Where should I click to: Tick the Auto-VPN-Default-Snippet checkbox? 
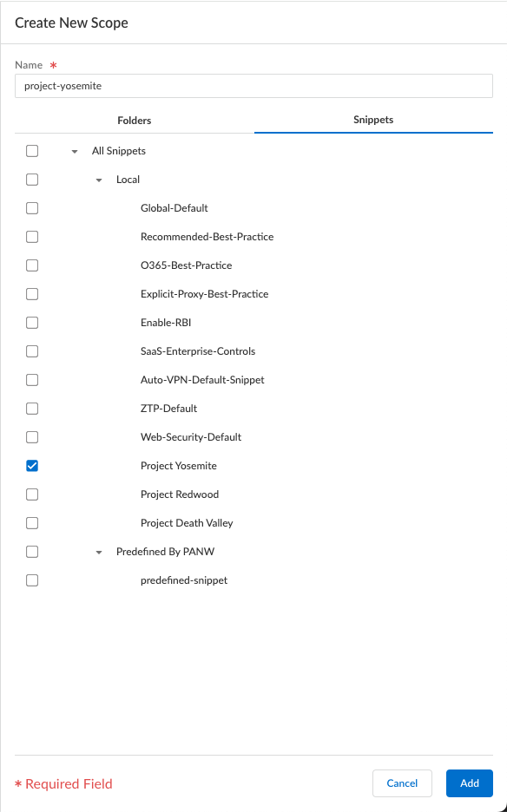32,380
